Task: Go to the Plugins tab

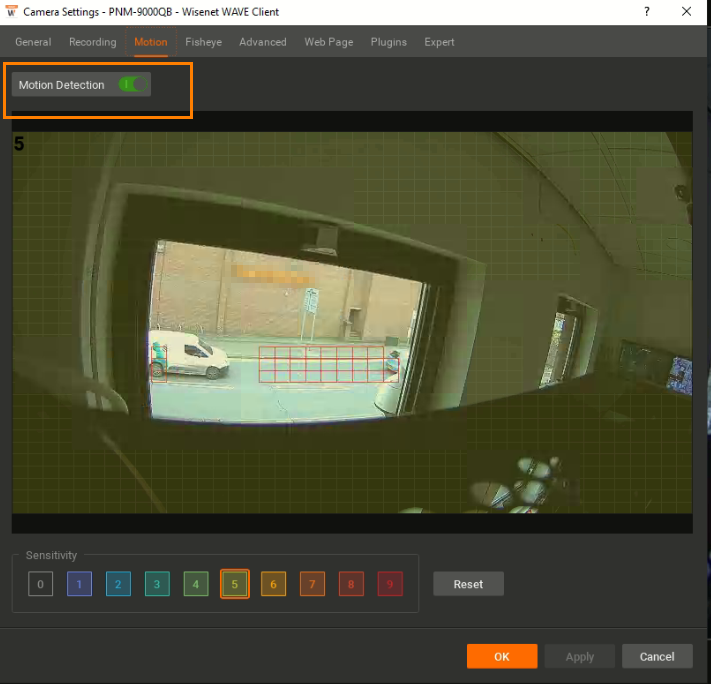Action: point(389,42)
